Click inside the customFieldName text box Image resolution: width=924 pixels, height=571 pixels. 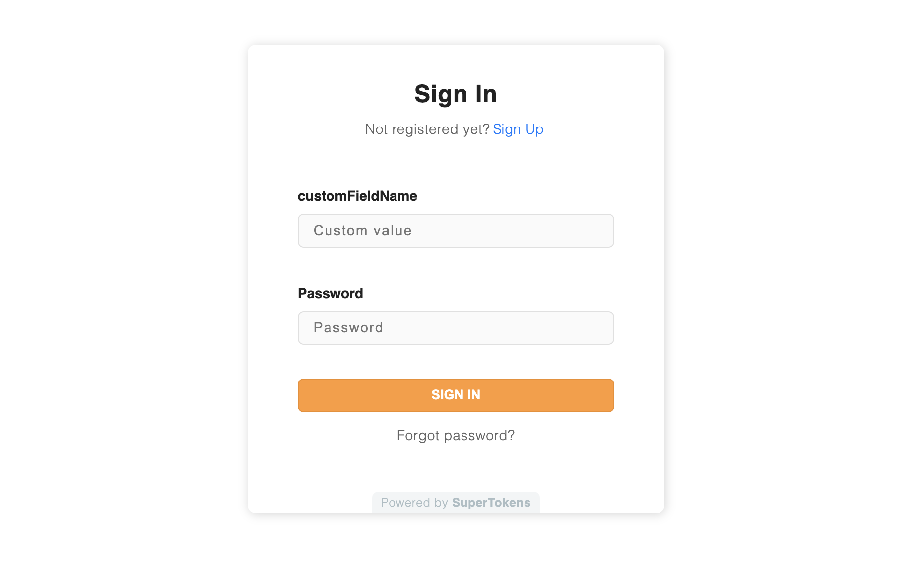456,231
